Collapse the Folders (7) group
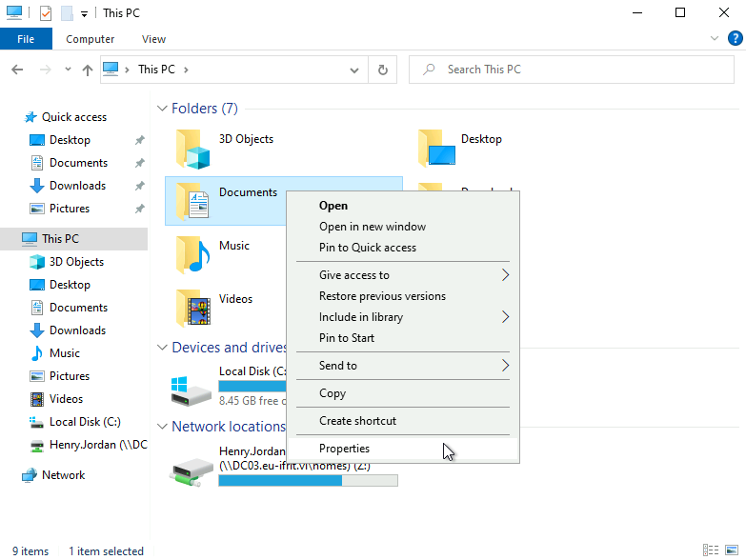The image size is (746, 560). (162, 109)
